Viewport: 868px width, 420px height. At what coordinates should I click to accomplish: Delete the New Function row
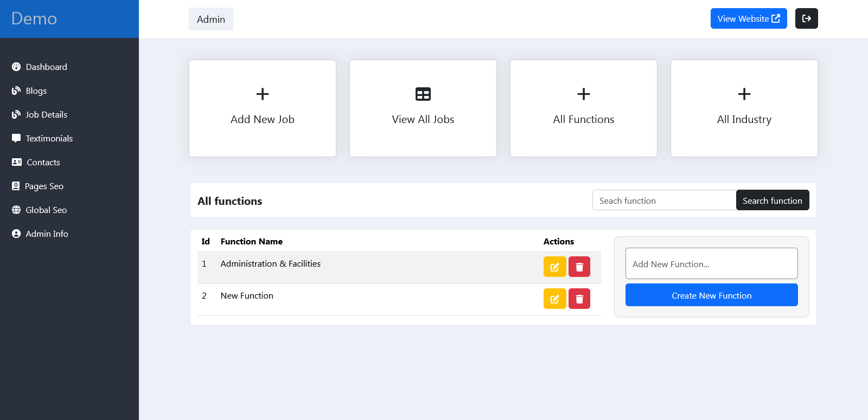pyautogui.click(x=579, y=299)
